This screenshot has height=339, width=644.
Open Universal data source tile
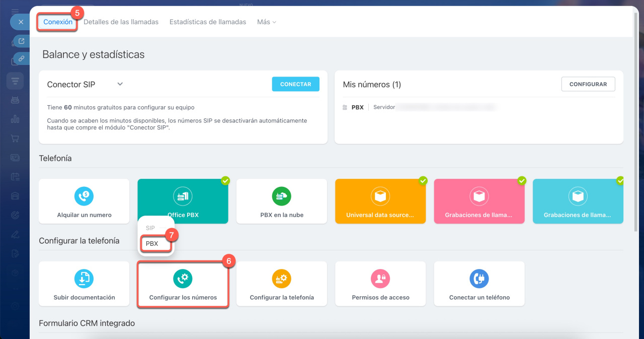(380, 201)
